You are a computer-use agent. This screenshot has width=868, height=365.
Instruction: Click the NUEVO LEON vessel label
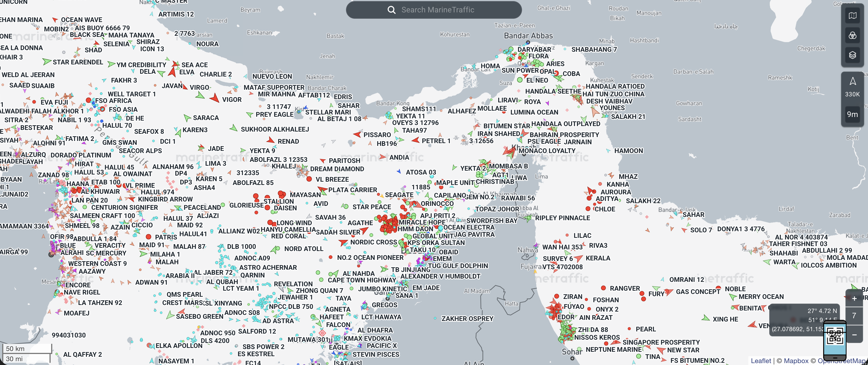(272, 77)
